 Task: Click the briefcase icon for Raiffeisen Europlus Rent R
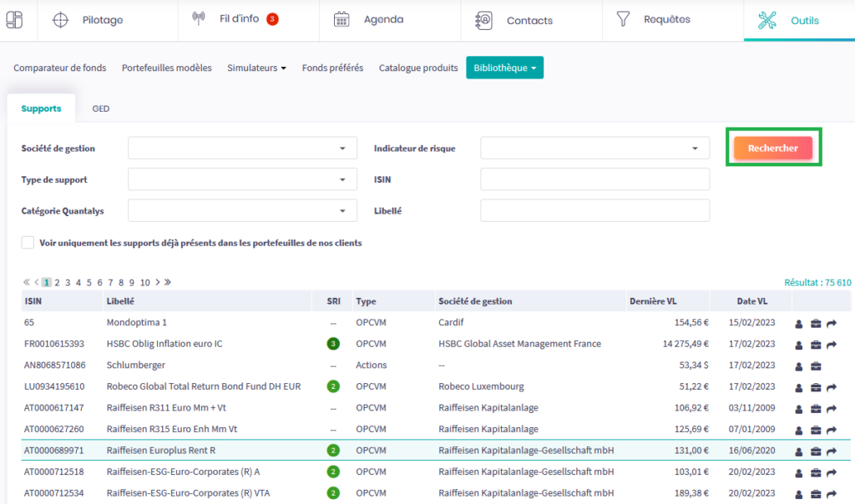(816, 451)
